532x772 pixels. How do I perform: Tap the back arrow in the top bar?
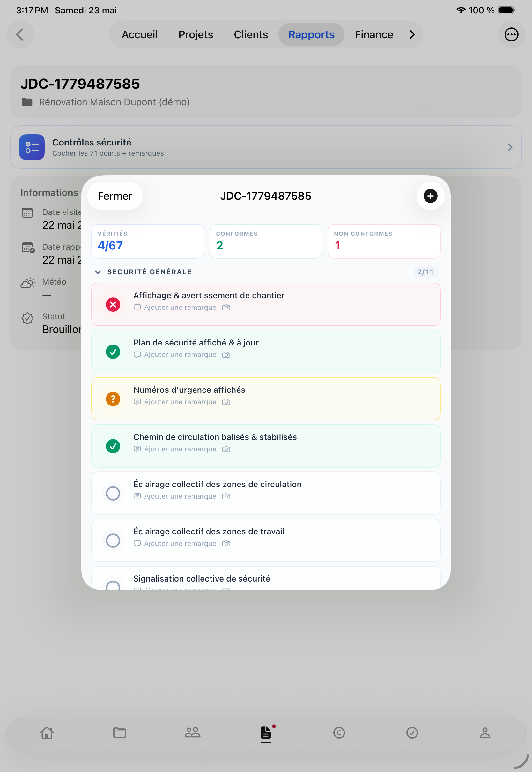(20, 34)
